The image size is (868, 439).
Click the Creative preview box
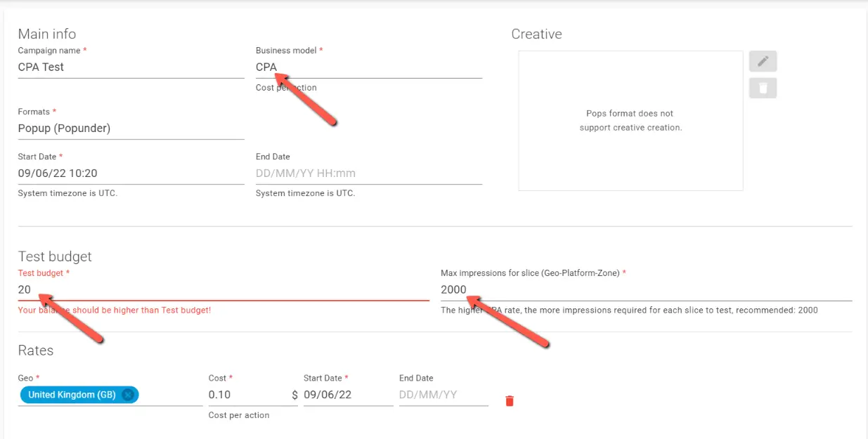630,120
